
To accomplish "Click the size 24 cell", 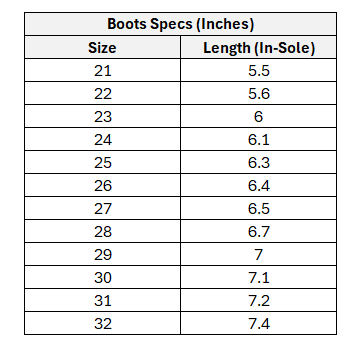I will tap(102, 139).
